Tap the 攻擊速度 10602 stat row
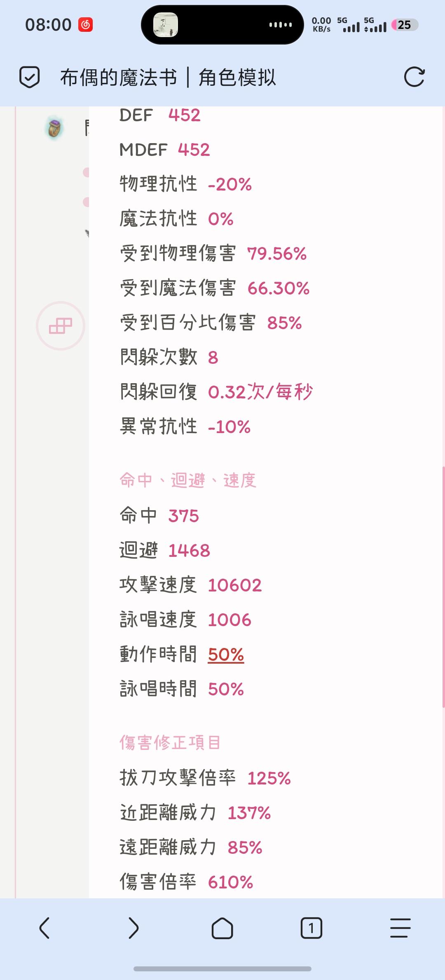The image size is (445, 980). 190,585
